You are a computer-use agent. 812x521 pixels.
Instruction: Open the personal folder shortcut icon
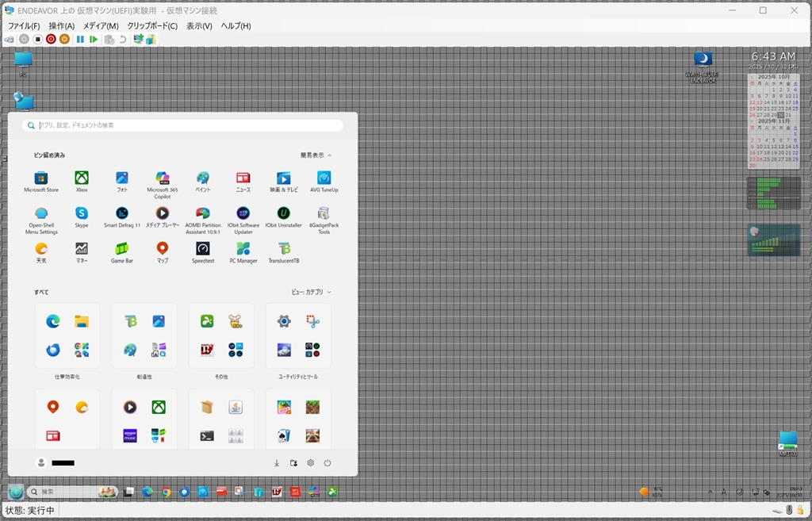(293, 463)
